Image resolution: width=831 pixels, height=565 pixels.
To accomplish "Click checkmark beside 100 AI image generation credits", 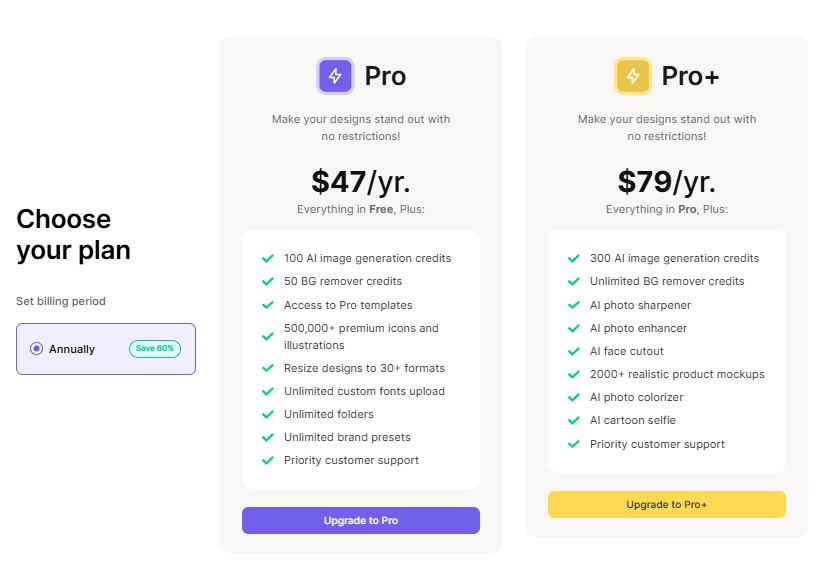I will pyautogui.click(x=268, y=258).
